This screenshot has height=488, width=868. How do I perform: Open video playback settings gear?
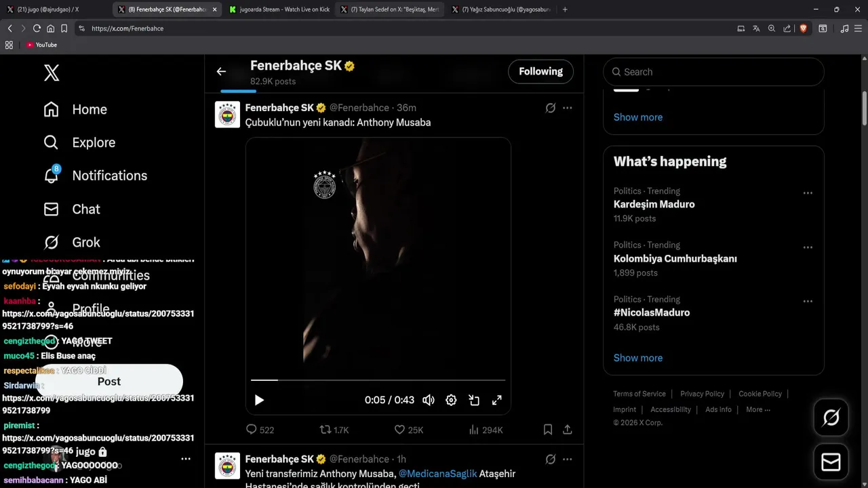451,400
